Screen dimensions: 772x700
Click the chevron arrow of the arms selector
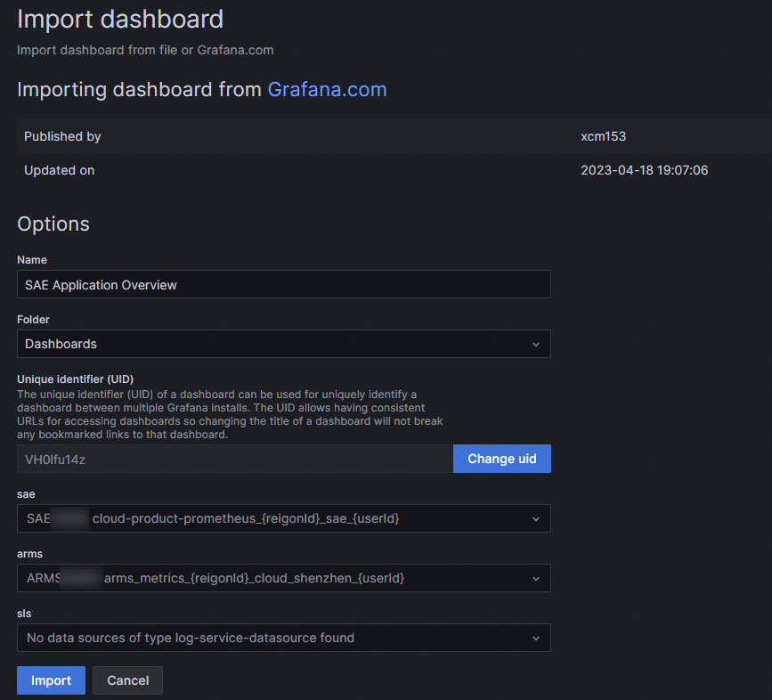coord(536,579)
